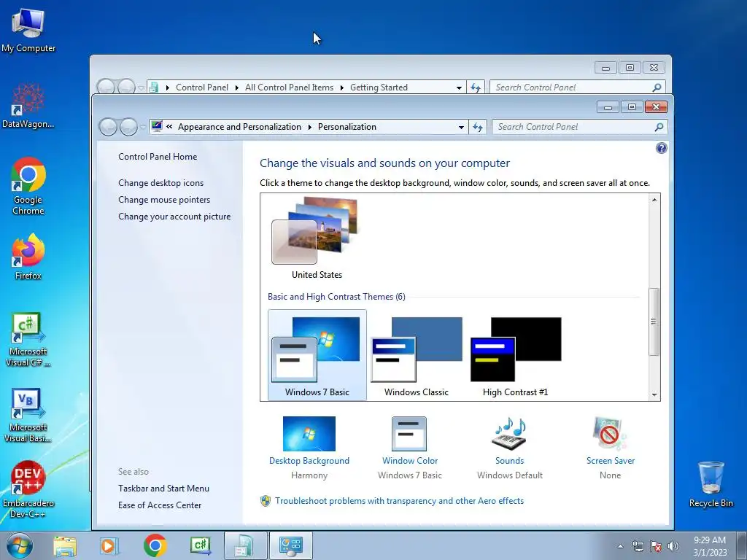Open the Windows Start button
The image size is (747, 560).
[x=20, y=545]
